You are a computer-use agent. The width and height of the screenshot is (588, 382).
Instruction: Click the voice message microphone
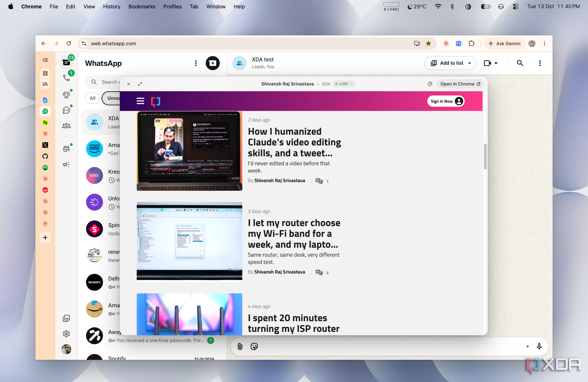click(x=539, y=346)
